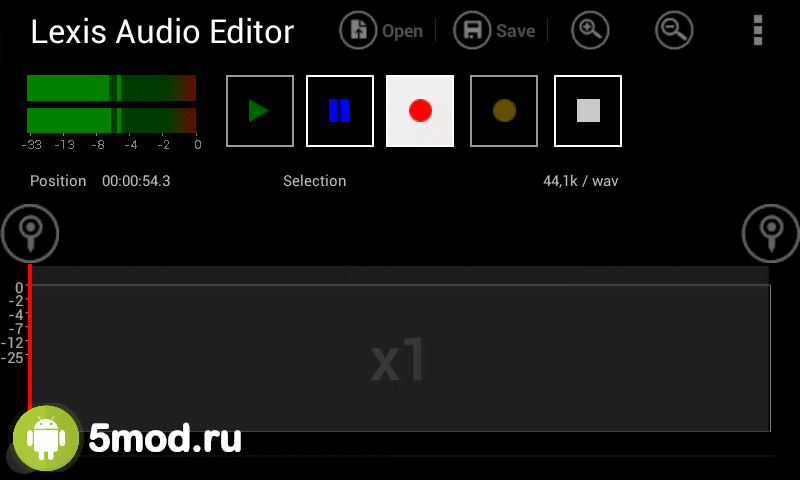Click the red playhead cursor line
The height and width of the screenshot is (480, 800).
click(30, 339)
